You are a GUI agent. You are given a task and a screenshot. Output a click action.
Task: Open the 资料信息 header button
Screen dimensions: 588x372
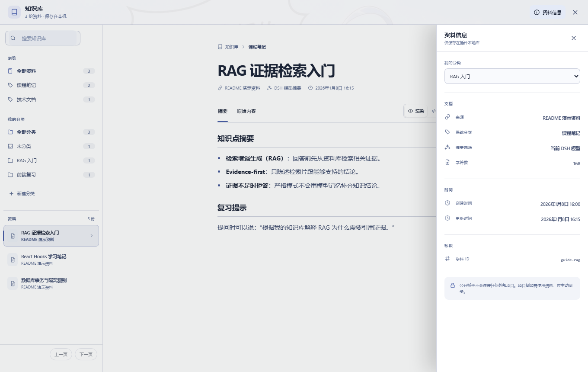click(x=548, y=13)
